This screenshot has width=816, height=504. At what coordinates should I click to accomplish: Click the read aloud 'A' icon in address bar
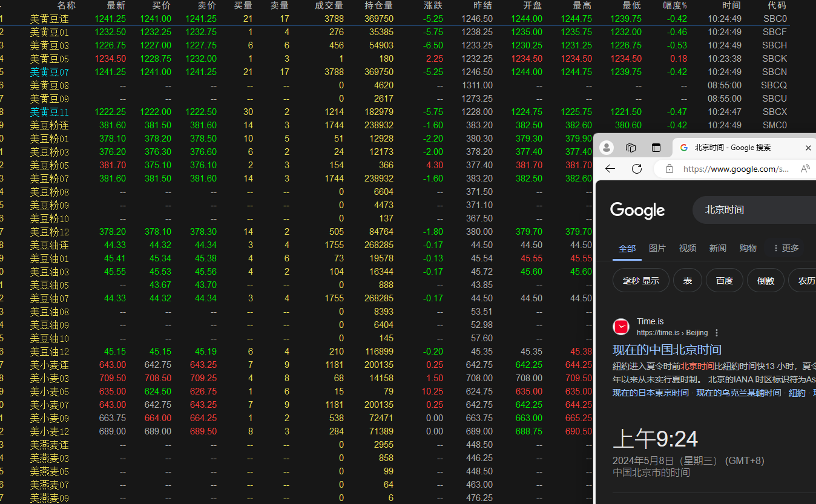[x=806, y=169]
